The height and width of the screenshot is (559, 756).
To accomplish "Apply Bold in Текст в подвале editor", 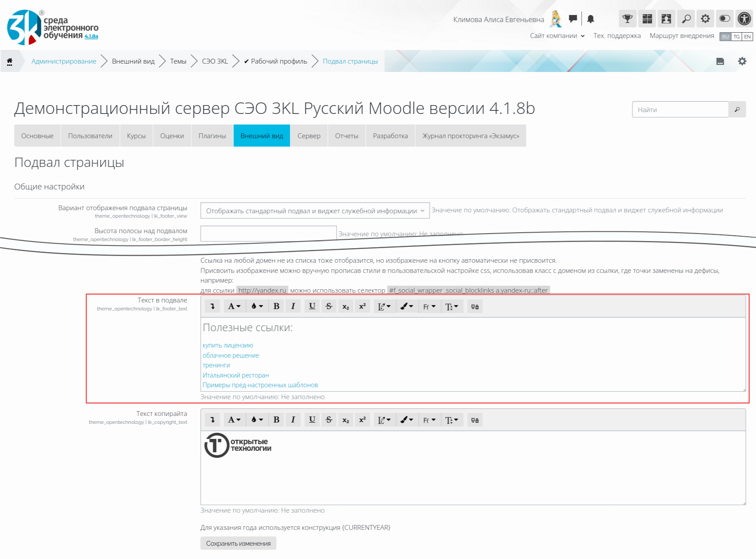I will (x=276, y=306).
